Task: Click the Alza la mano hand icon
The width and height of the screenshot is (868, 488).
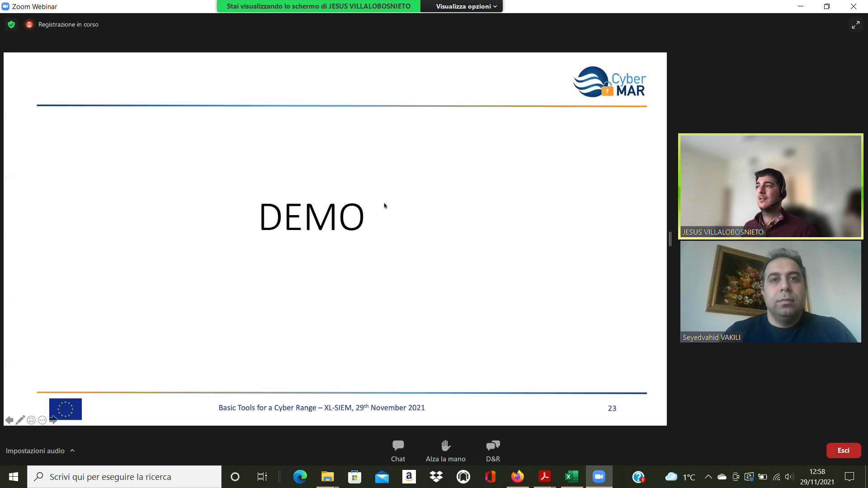Action: click(445, 446)
